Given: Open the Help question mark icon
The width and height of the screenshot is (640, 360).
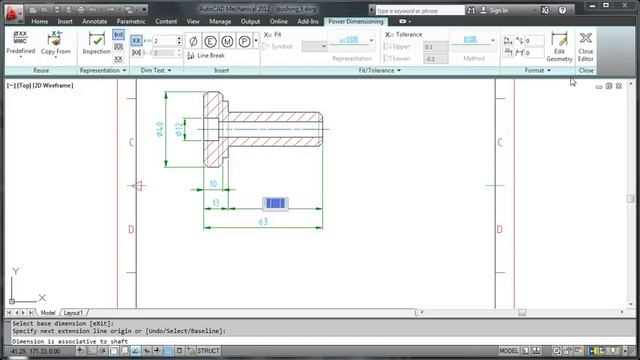Looking at the screenshot, I should click(562, 11).
